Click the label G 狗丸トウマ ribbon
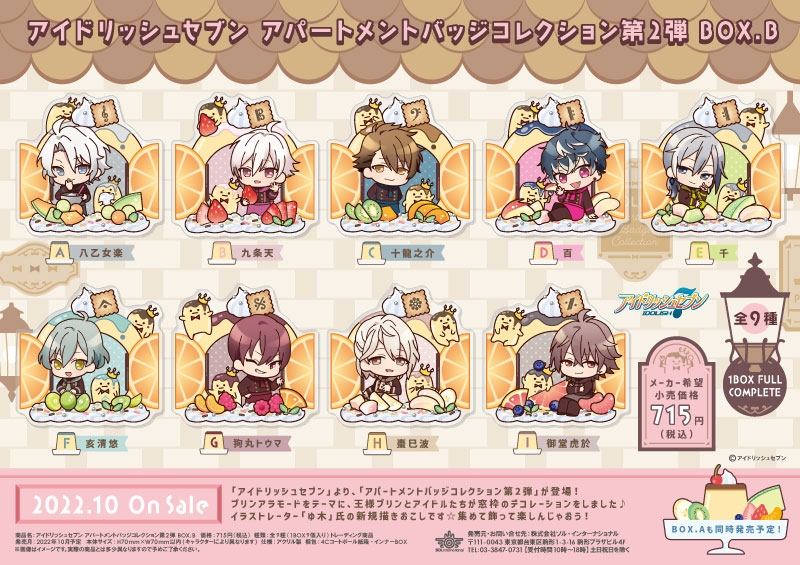The image size is (800, 565). coord(247,443)
